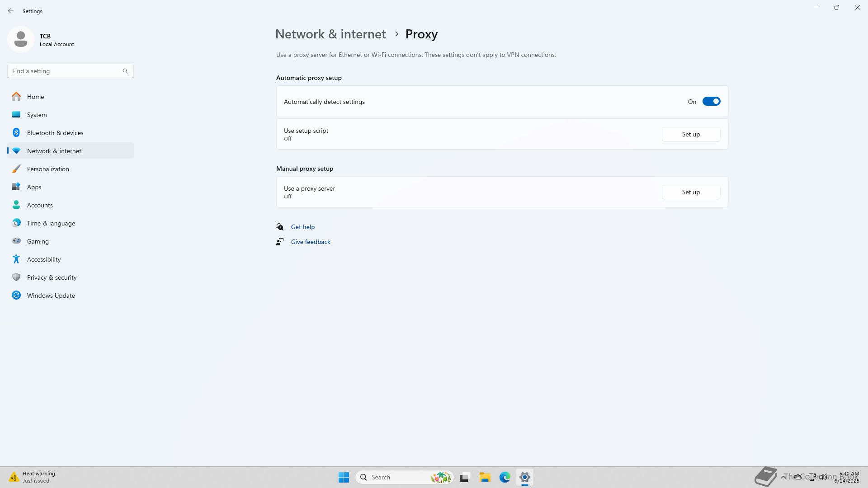Open File Explorer from taskbar
Image resolution: width=868 pixels, height=488 pixels.
(x=485, y=477)
